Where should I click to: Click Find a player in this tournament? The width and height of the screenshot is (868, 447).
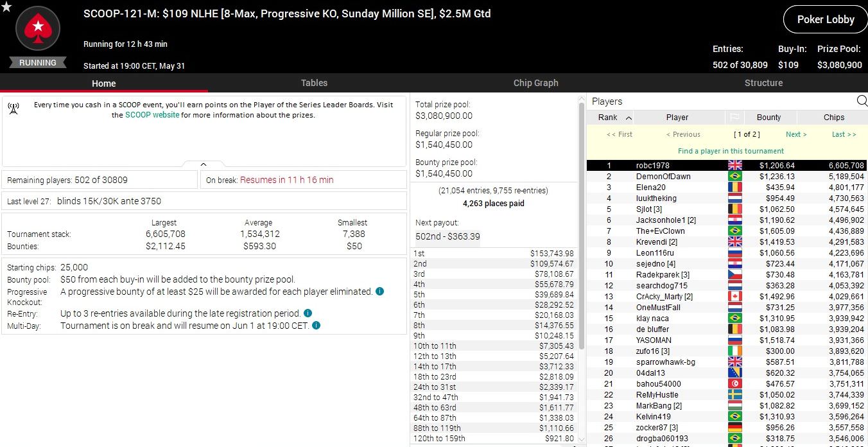pos(731,151)
